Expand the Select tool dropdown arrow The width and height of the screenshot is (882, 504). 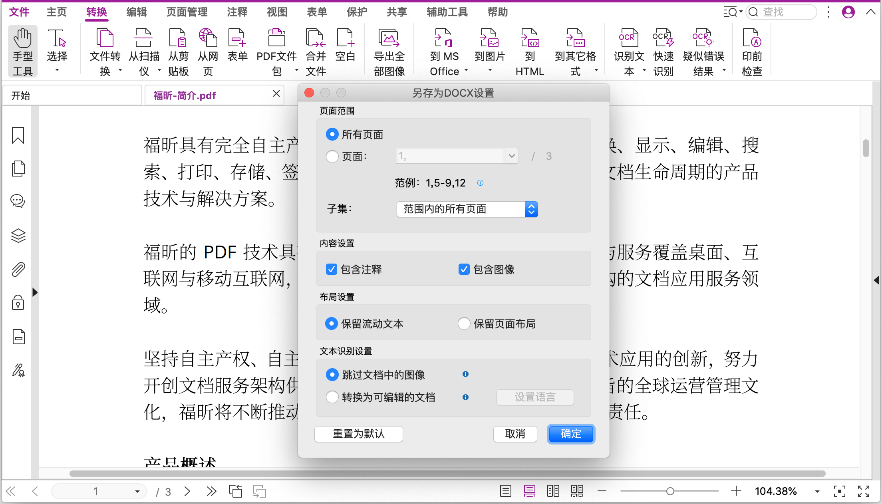(x=57, y=71)
